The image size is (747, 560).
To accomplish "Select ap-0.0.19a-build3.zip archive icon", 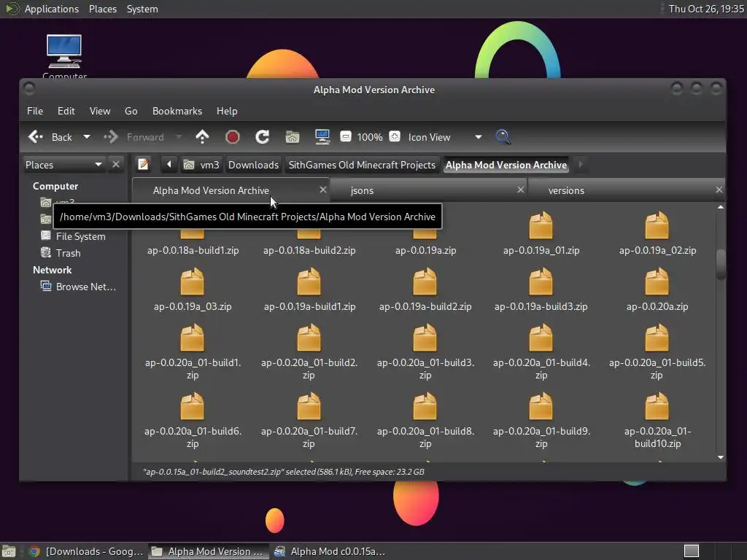I will pyautogui.click(x=541, y=281).
